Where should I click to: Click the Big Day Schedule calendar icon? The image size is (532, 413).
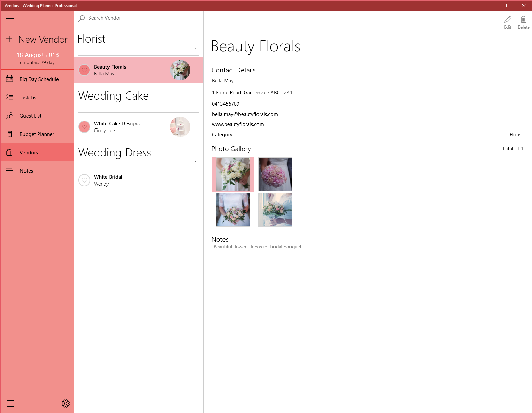10,79
